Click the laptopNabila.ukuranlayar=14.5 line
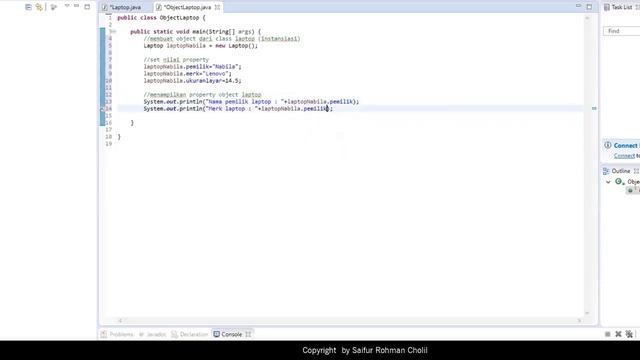Viewport: 640px width, 360px height. click(x=192, y=81)
